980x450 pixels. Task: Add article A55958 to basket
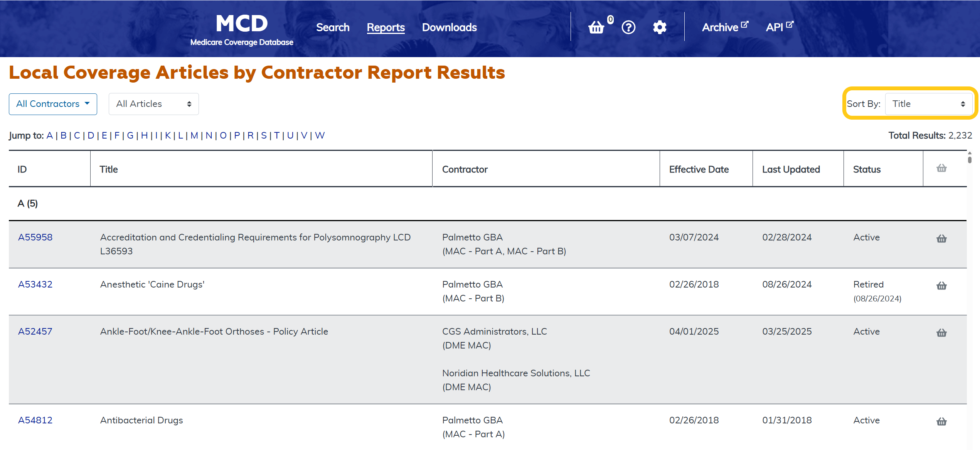[941, 239]
